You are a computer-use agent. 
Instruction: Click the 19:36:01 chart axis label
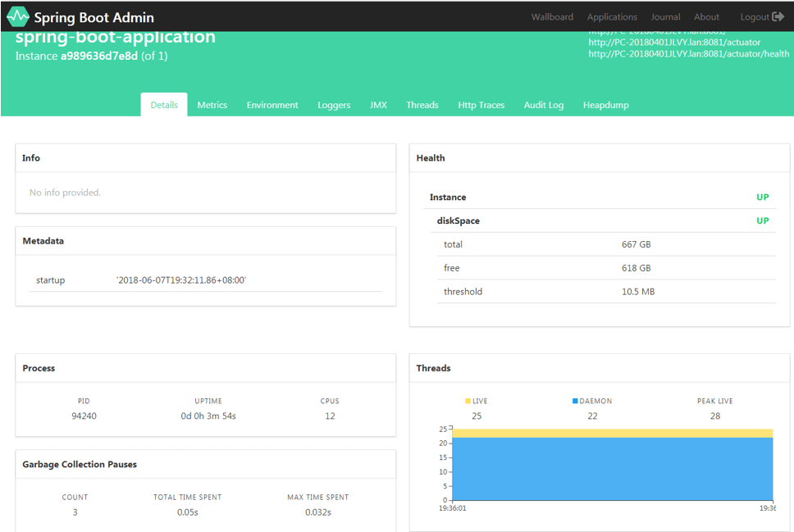click(452, 508)
